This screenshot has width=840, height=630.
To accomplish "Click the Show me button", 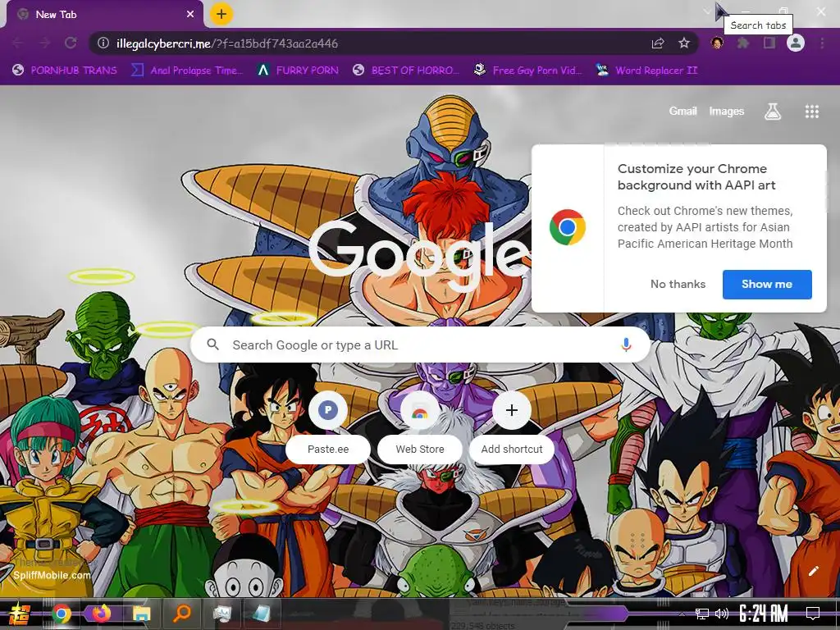I will 767,285.
